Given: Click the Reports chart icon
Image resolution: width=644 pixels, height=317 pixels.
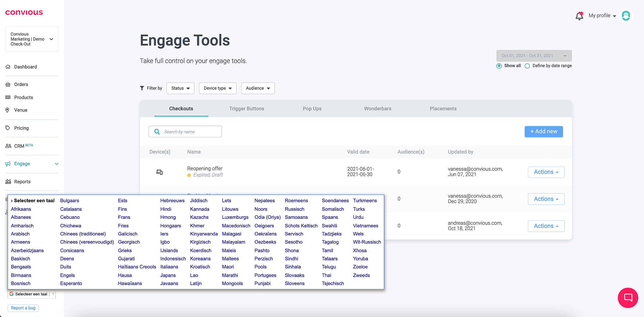Looking at the screenshot, I should 8,182.
